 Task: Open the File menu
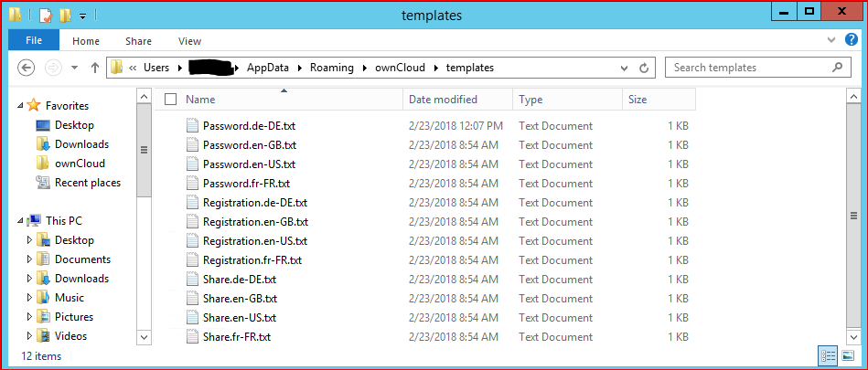click(34, 40)
